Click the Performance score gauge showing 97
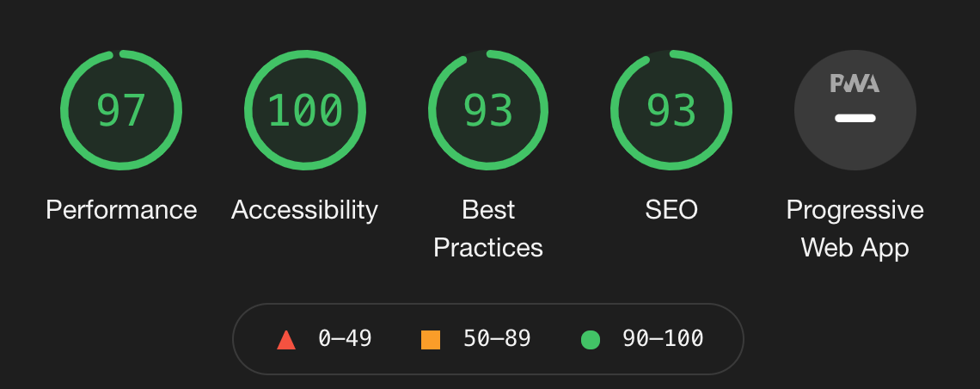 pos(121,110)
